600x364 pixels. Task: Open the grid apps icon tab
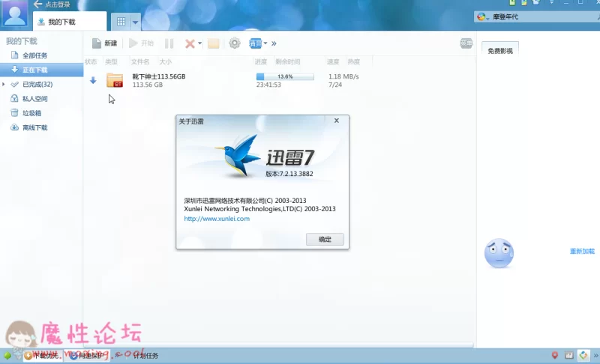(121, 22)
